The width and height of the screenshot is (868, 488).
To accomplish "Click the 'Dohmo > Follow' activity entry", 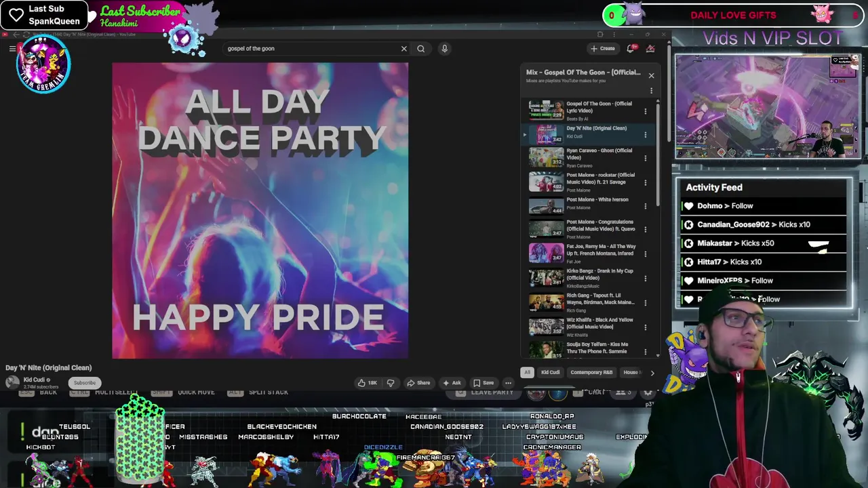I will (764, 206).
